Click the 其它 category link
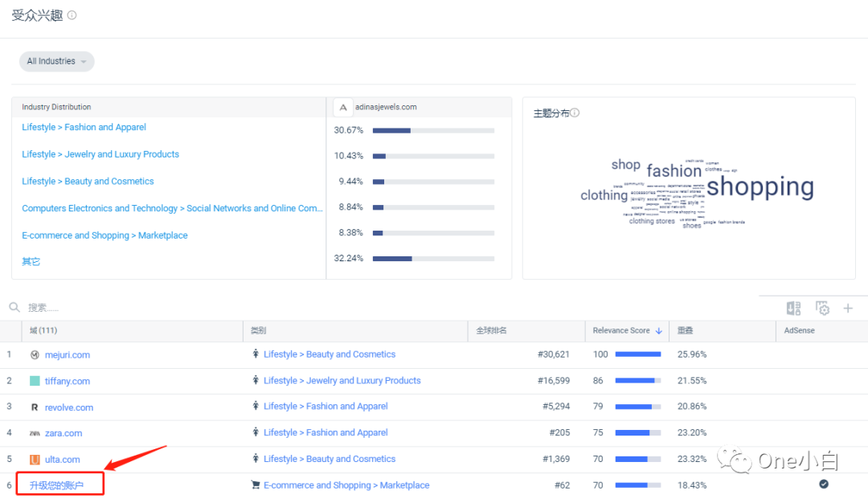This screenshot has width=868, height=499. (31, 260)
